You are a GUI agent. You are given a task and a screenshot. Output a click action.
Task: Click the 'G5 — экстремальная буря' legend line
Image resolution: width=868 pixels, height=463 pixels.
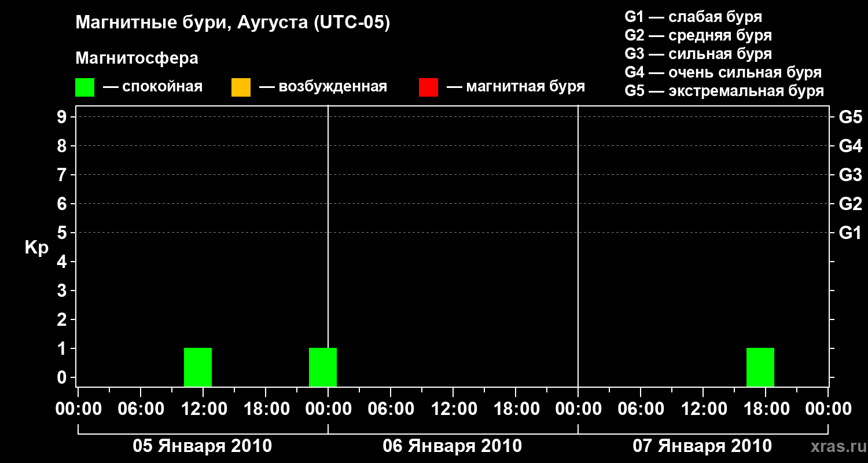tap(724, 91)
